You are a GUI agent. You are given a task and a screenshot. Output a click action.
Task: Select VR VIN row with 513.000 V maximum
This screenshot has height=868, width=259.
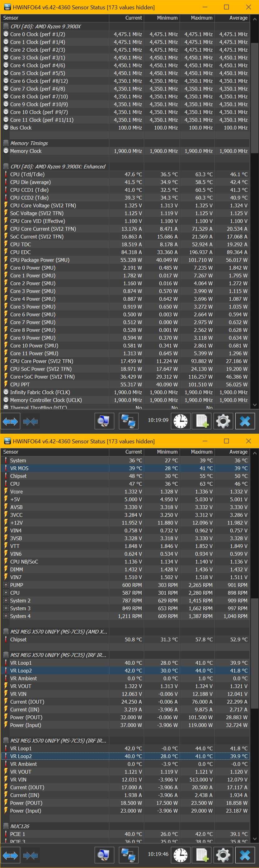pos(125,780)
